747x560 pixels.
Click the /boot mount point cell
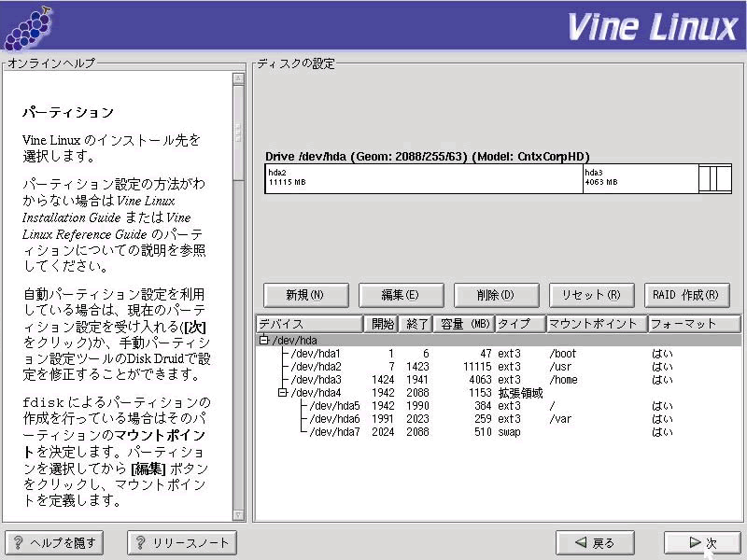[x=563, y=354]
